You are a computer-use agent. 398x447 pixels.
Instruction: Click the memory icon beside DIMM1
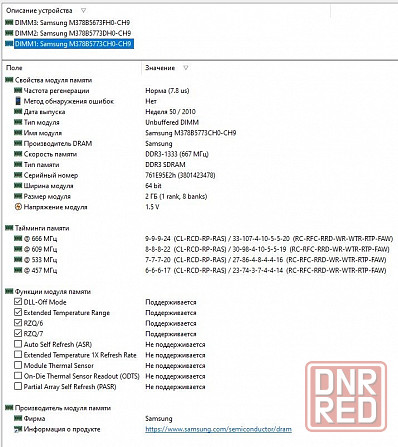pos(9,44)
